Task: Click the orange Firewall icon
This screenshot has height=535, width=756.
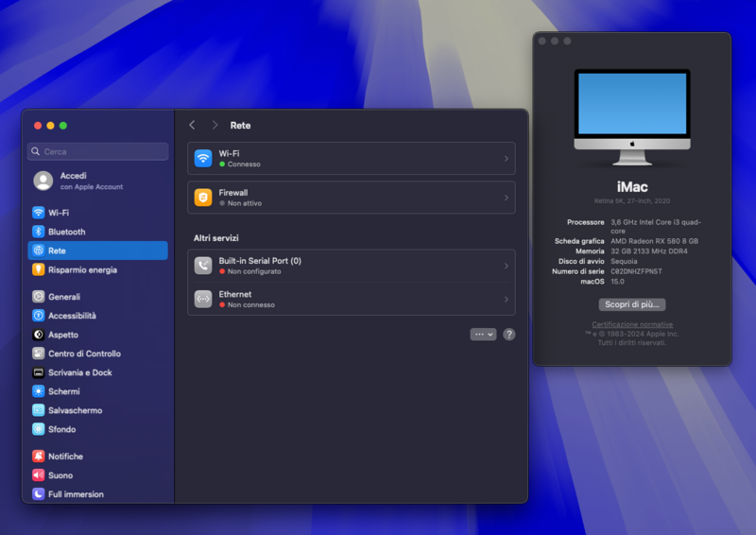Action: point(203,198)
